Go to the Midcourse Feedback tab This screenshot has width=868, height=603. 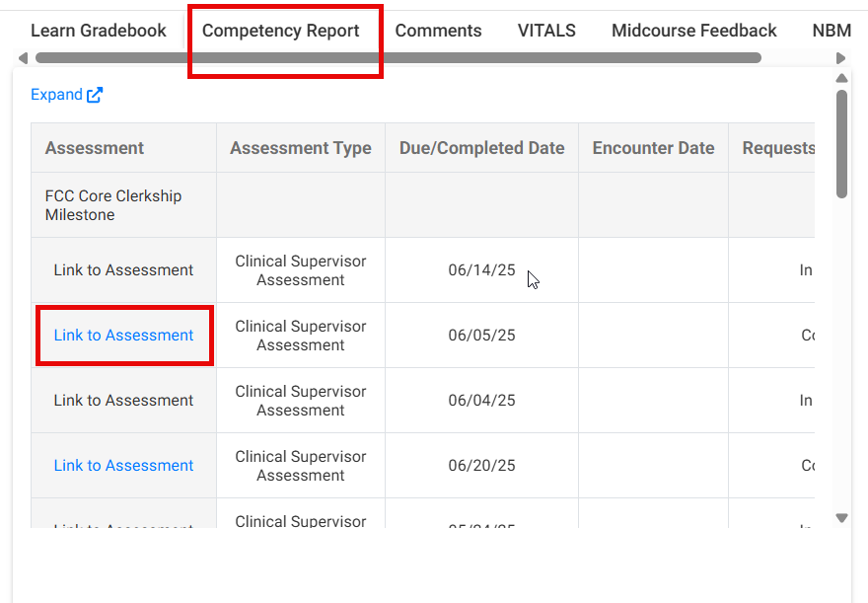click(x=694, y=31)
